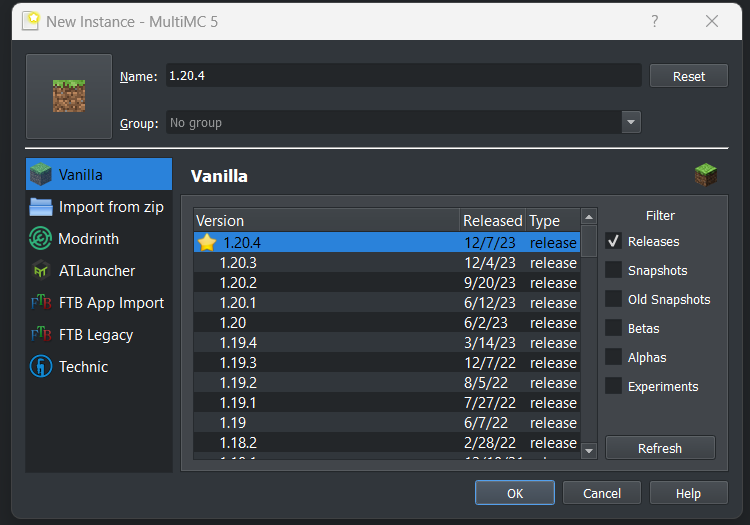Viewport: 750px width, 525px height.
Task: Select the Vanilla grass block sidebar icon
Action: [x=41, y=174]
